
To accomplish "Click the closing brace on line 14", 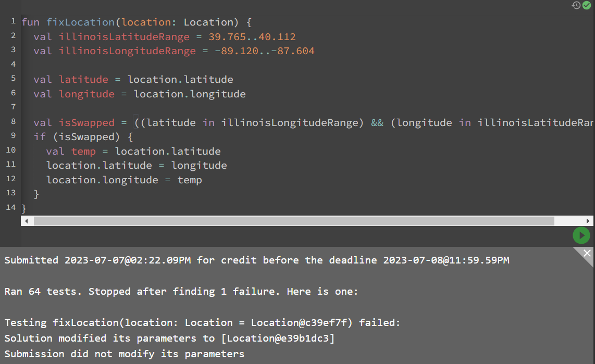I will (24, 207).
